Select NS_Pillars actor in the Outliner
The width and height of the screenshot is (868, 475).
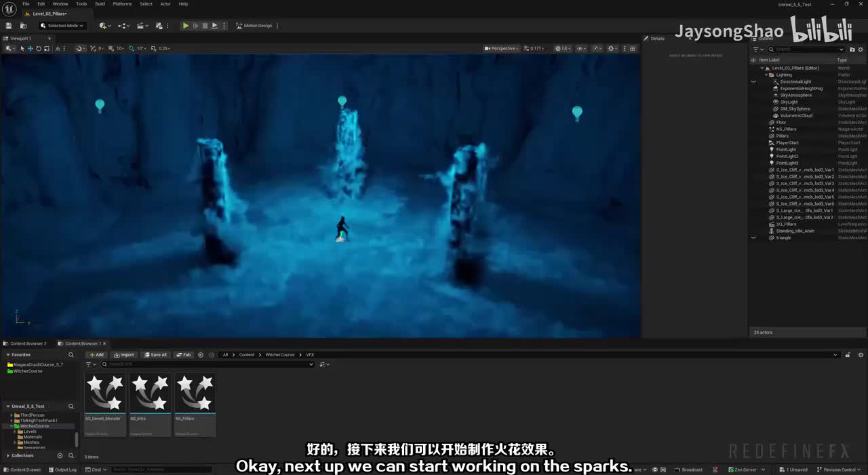786,129
